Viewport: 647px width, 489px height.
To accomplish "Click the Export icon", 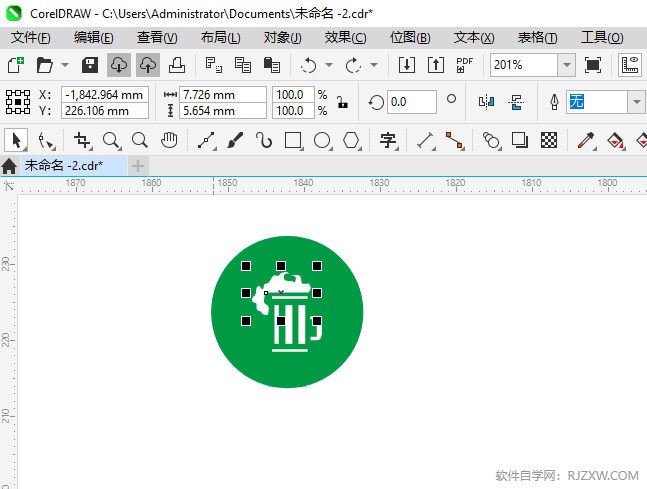I will [x=436, y=65].
